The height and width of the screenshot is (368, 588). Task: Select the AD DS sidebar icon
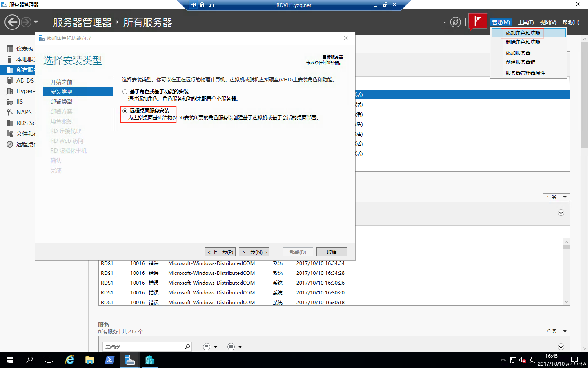(x=10, y=80)
